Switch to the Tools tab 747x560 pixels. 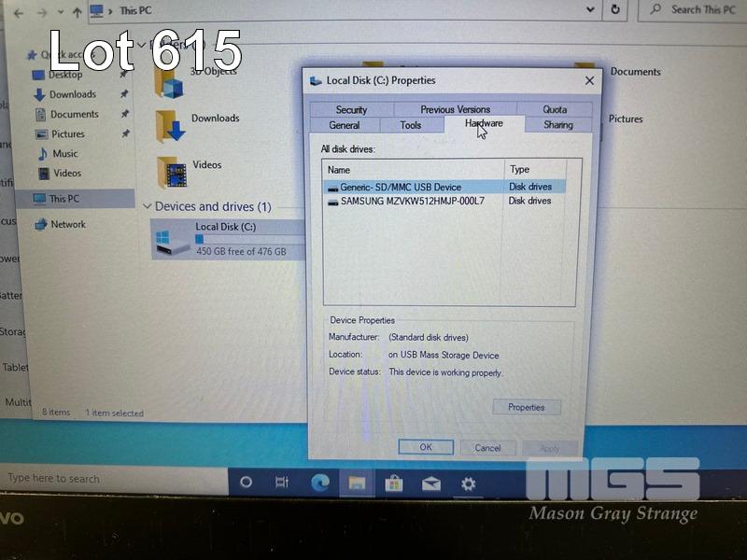pos(411,125)
